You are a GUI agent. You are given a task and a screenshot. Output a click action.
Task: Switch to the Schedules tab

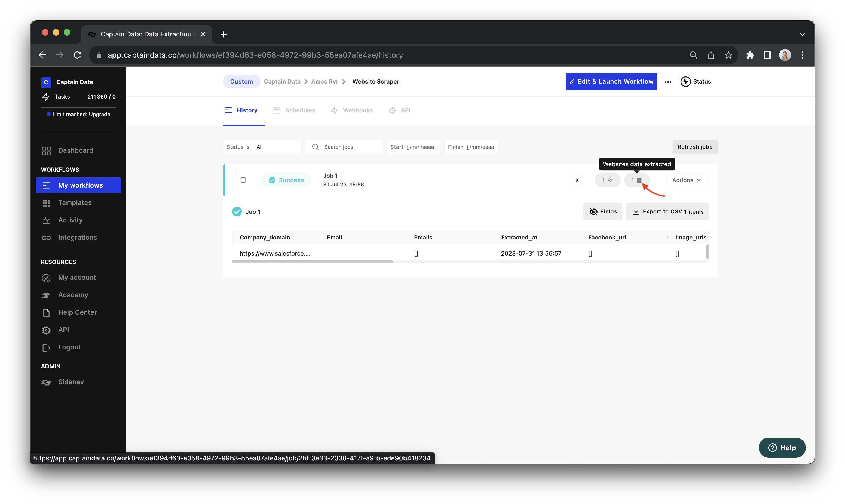pos(294,111)
